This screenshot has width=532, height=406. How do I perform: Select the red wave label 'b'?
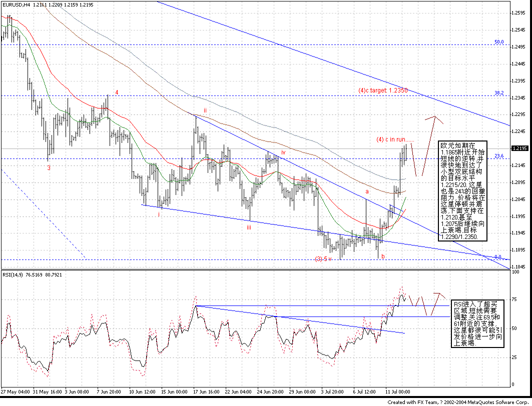click(383, 256)
